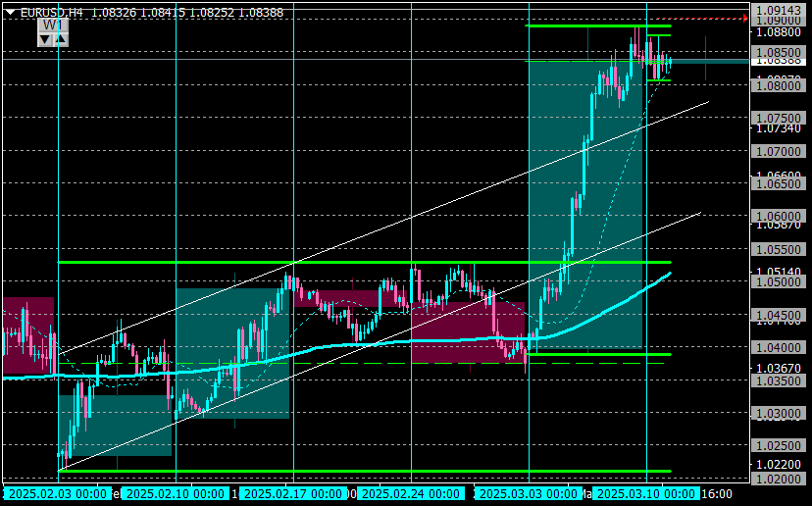
Task: Click the up arrow below W1
Action: pos(61,39)
